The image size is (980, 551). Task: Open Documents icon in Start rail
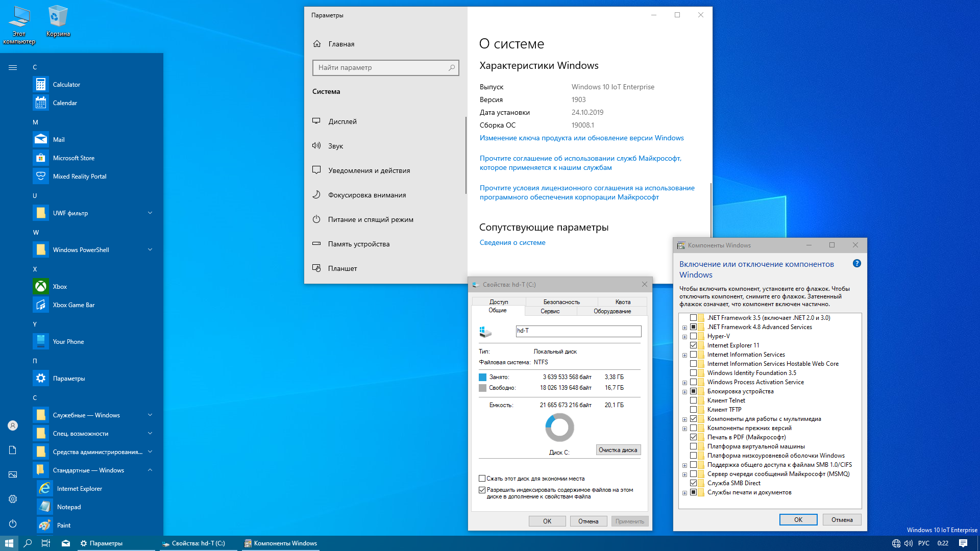13,450
